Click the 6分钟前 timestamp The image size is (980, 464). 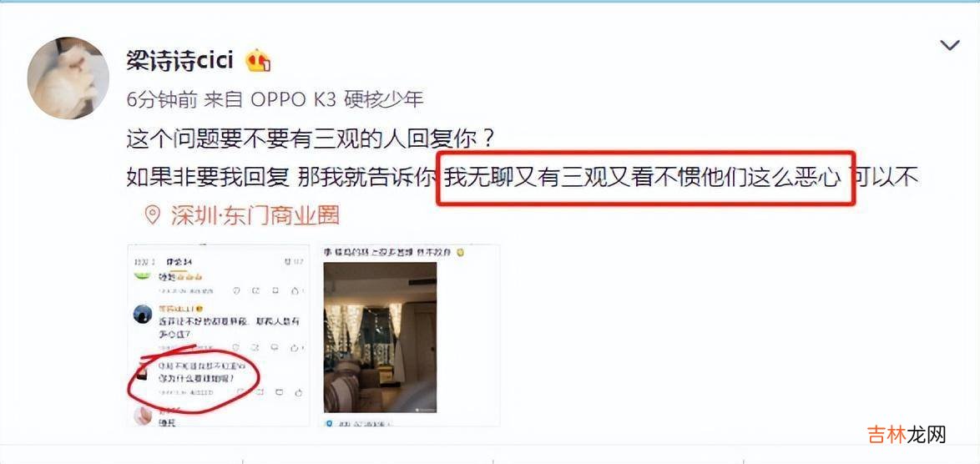(162, 98)
